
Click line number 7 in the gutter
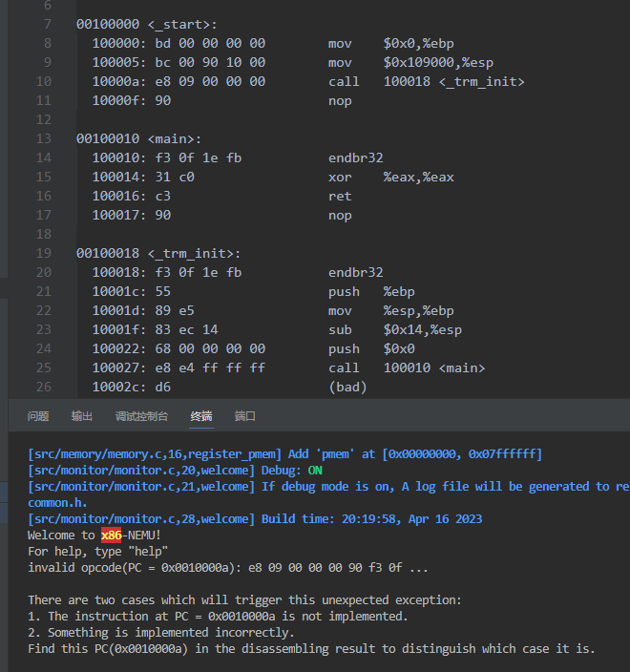47,24
